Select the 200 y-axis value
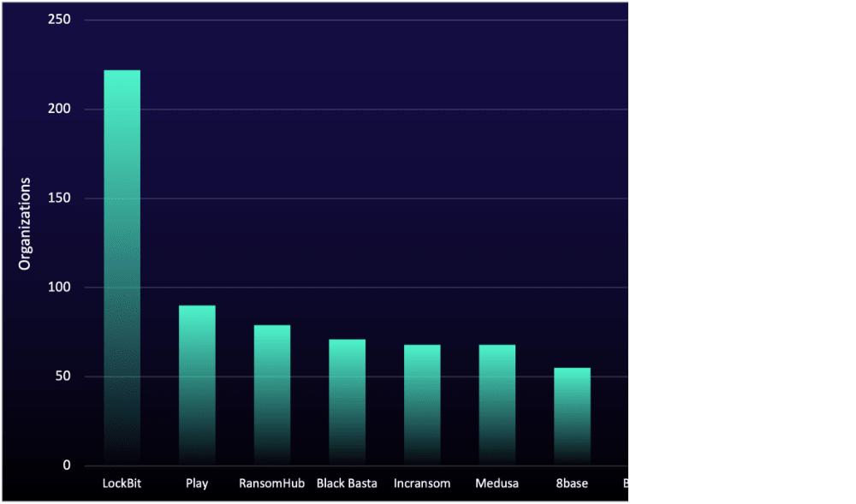This screenshot has width=856, height=504. point(59,109)
